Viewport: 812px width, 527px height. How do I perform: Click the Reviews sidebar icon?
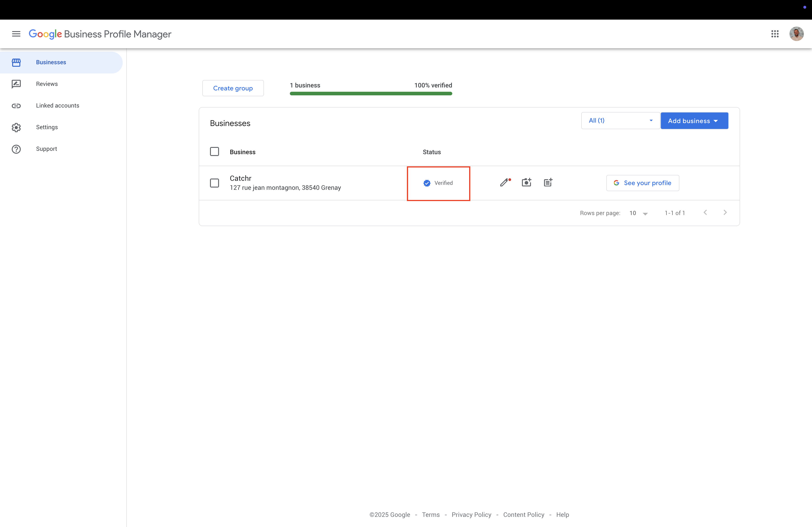coord(16,84)
